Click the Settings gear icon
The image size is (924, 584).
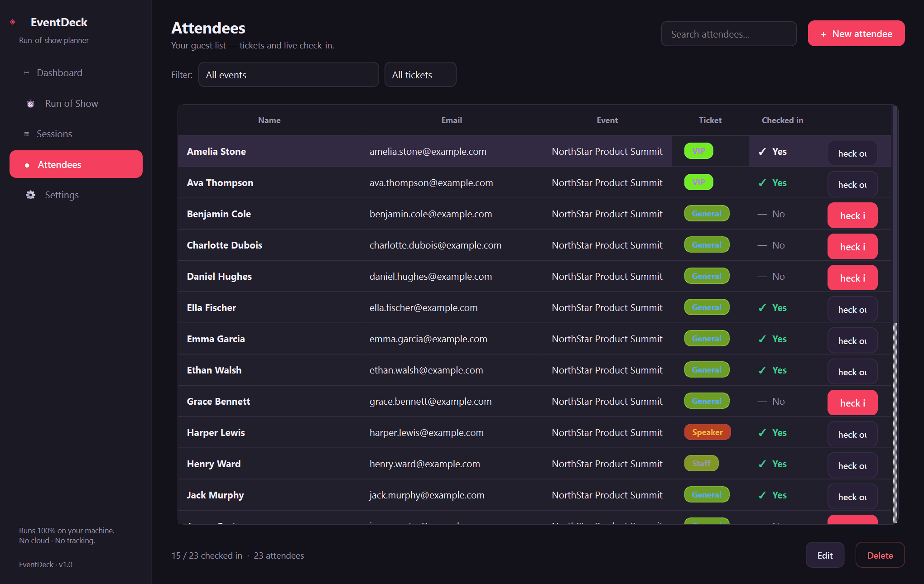click(30, 195)
